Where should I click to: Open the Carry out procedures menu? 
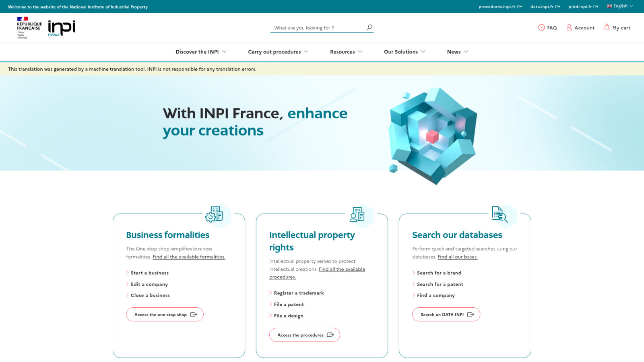coord(278,52)
